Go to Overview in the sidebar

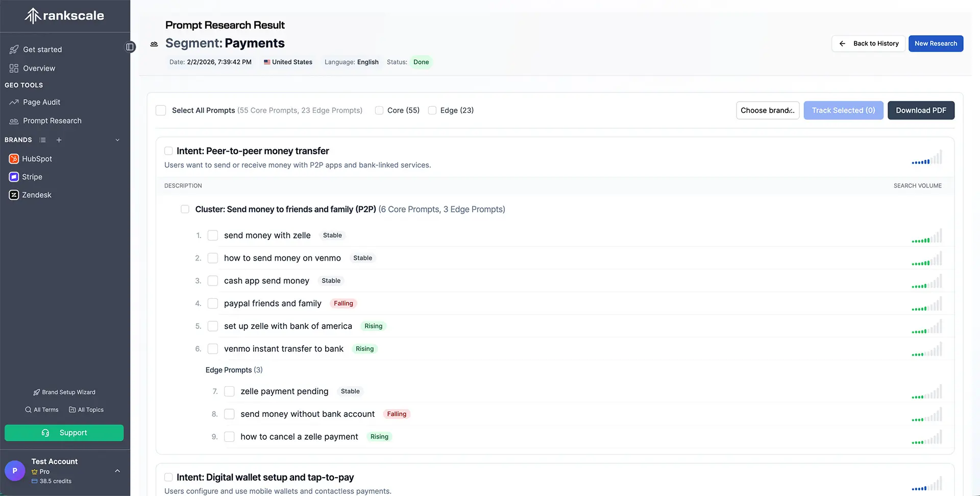pyautogui.click(x=38, y=68)
